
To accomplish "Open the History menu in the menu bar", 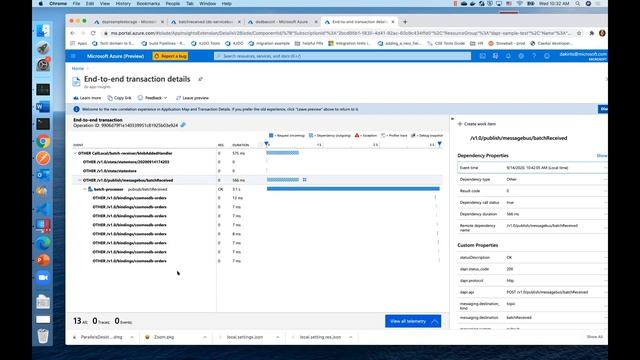I will pos(123,4).
